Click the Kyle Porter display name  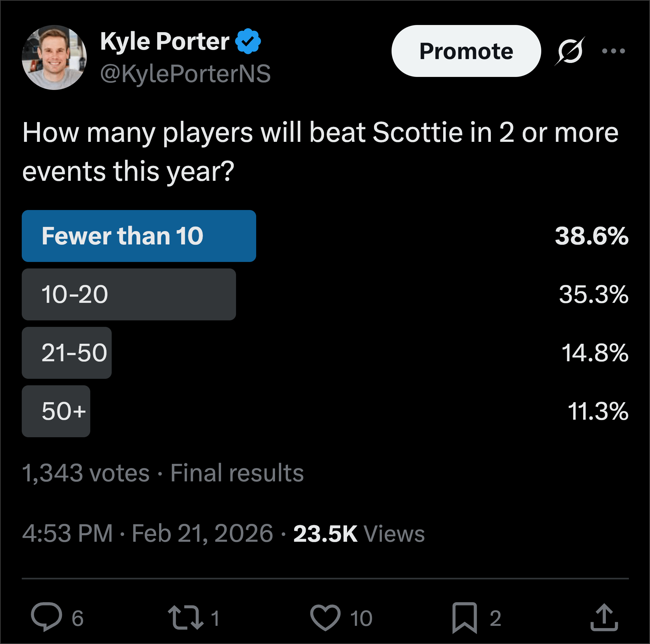[165, 41]
